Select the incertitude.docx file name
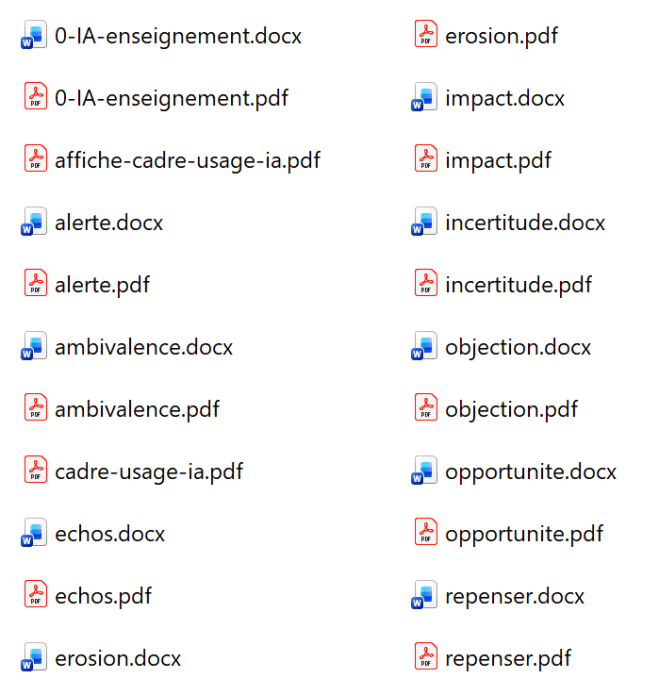The height and width of the screenshot is (695, 659). (x=525, y=222)
